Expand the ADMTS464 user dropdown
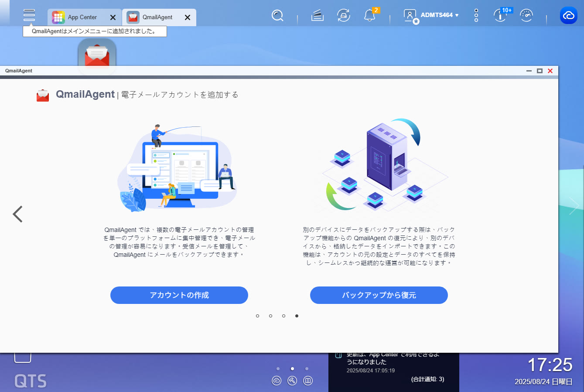The width and height of the screenshot is (584, 392). (x=439, y=15)
